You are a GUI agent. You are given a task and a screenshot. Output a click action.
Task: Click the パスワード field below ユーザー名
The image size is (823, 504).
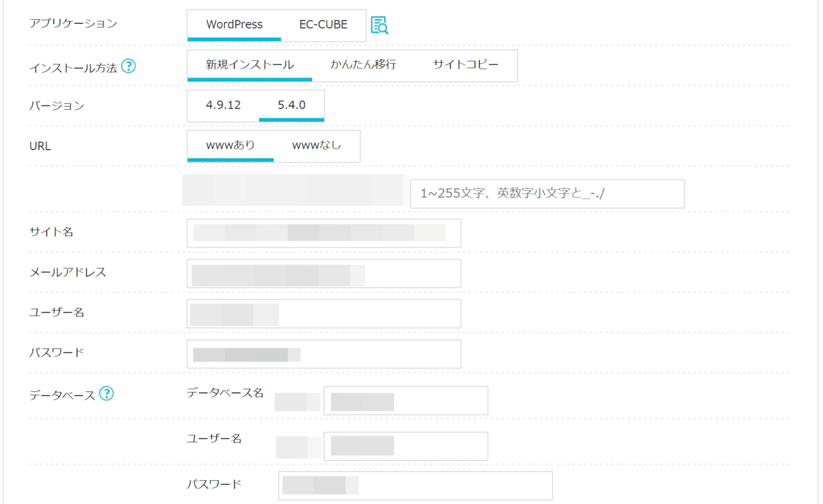pyautogui.click(x=323, y=354)
